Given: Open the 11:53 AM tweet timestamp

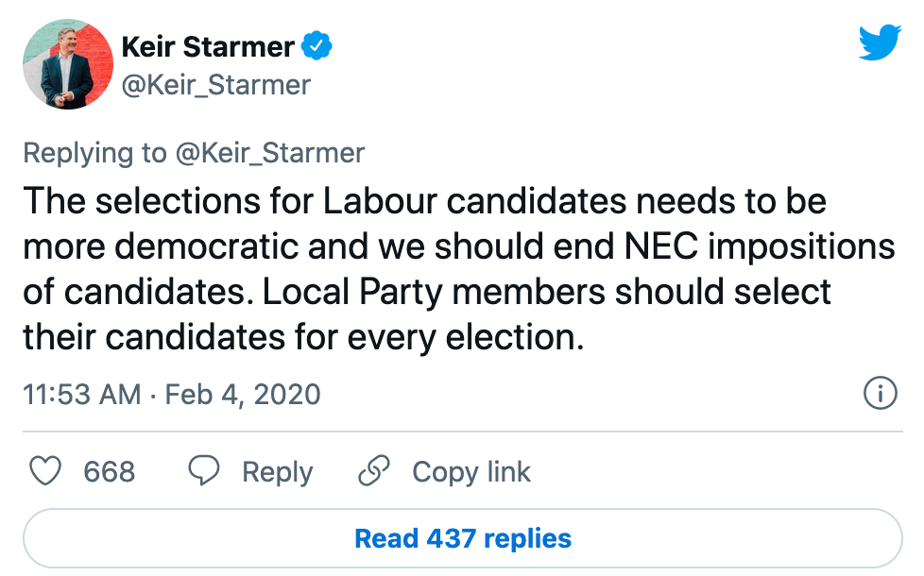Looking at the screenshot, I should click(82, 394).
